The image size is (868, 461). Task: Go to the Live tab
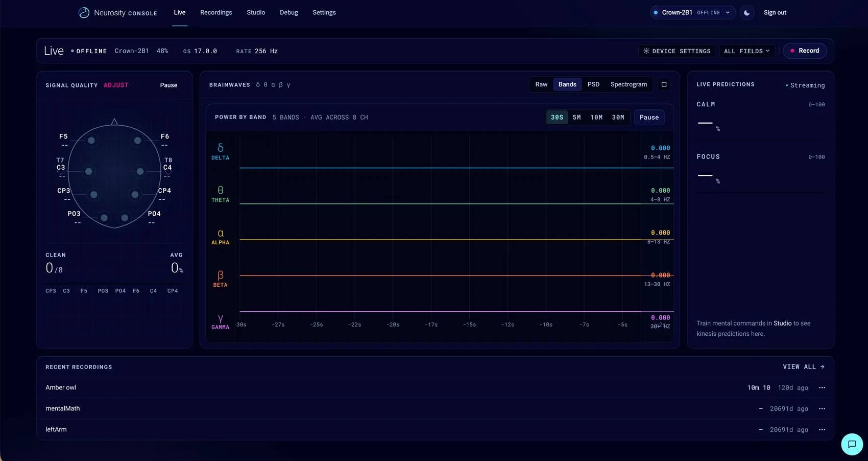click(180, 13)
